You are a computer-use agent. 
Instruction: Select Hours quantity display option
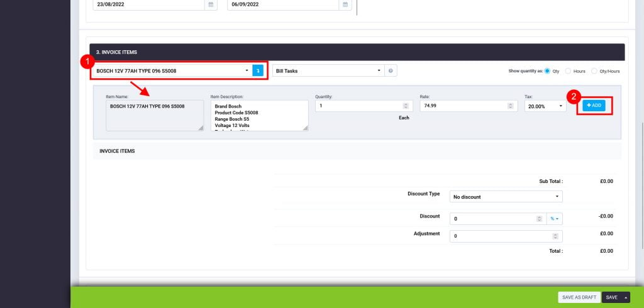(x=568, y=71)
